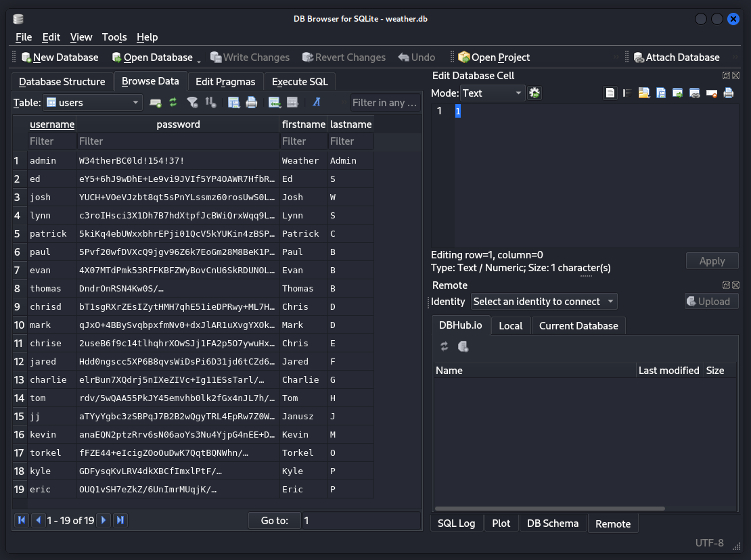
Task: Expand the Mode dropdown set to Text
Action: pyautogui.click(x=493, y=93)
